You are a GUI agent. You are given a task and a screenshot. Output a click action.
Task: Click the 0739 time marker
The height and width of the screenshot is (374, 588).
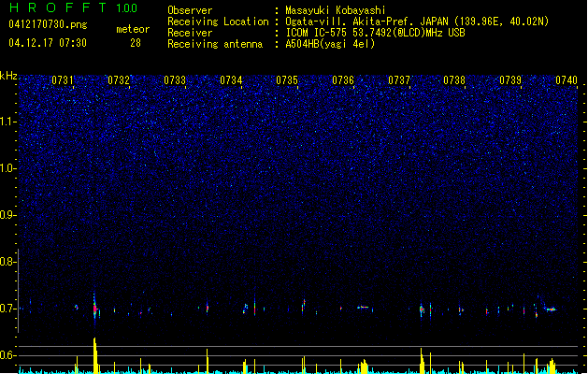(x=510, y=80)
